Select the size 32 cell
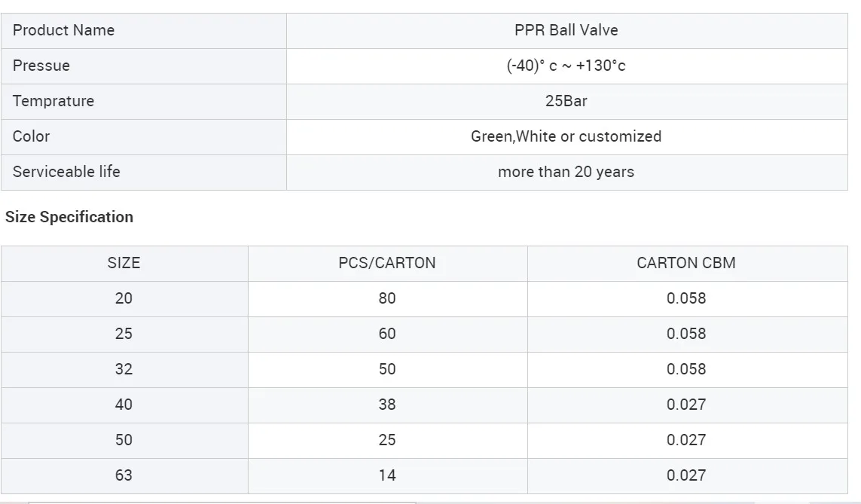Image resolution: width=861 pixels, height=504 pixels. (x=124, y=370)
